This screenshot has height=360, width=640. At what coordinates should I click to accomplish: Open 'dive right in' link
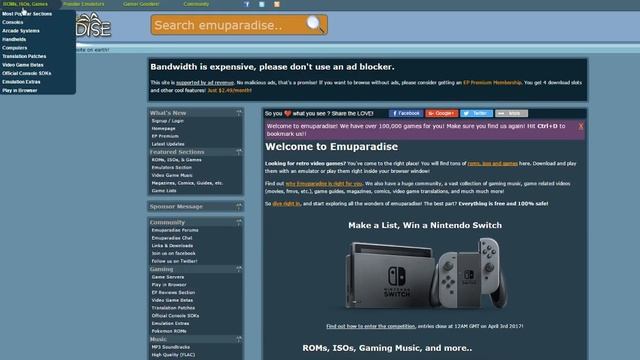pyautogui.click(x=286, y=204)
